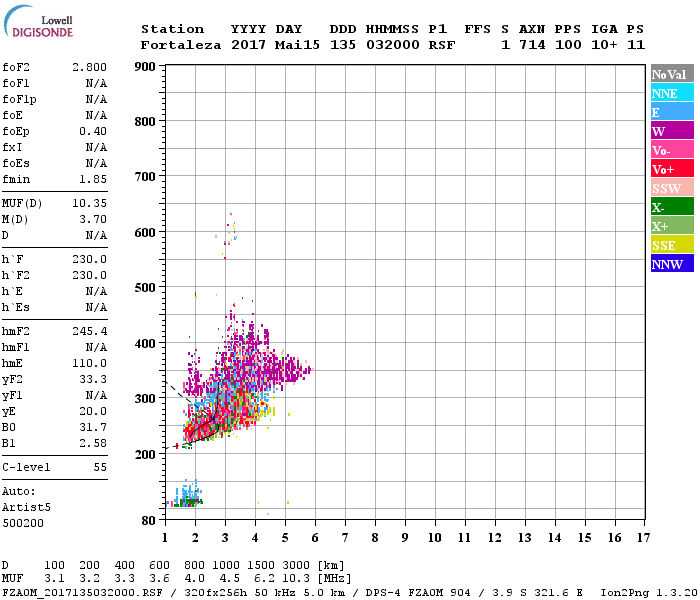Image resolution: width=700 pixels, height=600 pixels.
Task: Select the SSW light pink legend swatch
Action: pyautogui.click(x=672, y=188)
